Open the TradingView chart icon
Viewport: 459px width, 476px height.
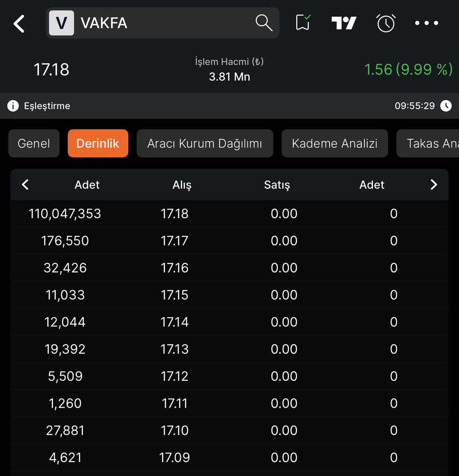[x=344, y=23]
